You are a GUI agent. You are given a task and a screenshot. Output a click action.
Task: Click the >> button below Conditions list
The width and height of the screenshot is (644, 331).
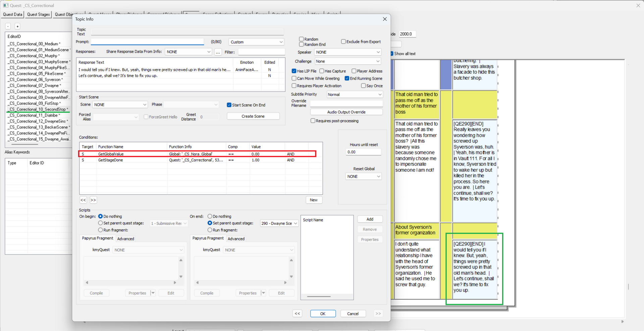pos(93,200)
